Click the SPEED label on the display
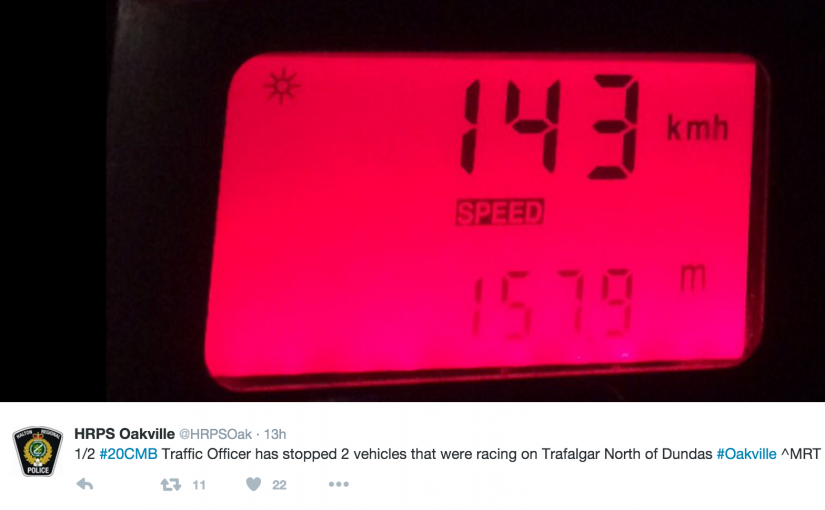The height and width of the screenshot is (510, 825). (x=499, y=213)
